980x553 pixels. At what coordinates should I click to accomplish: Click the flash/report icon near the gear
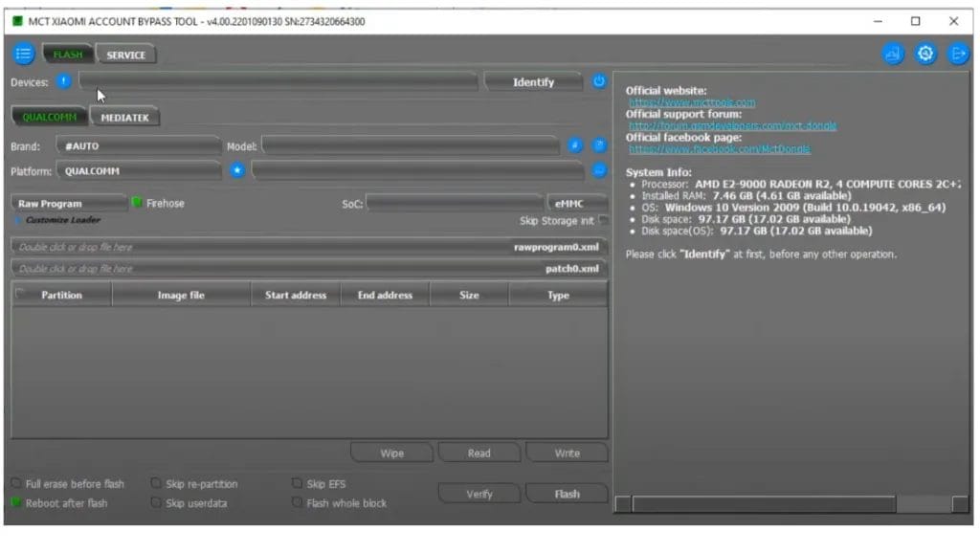(x=893, y=54)
